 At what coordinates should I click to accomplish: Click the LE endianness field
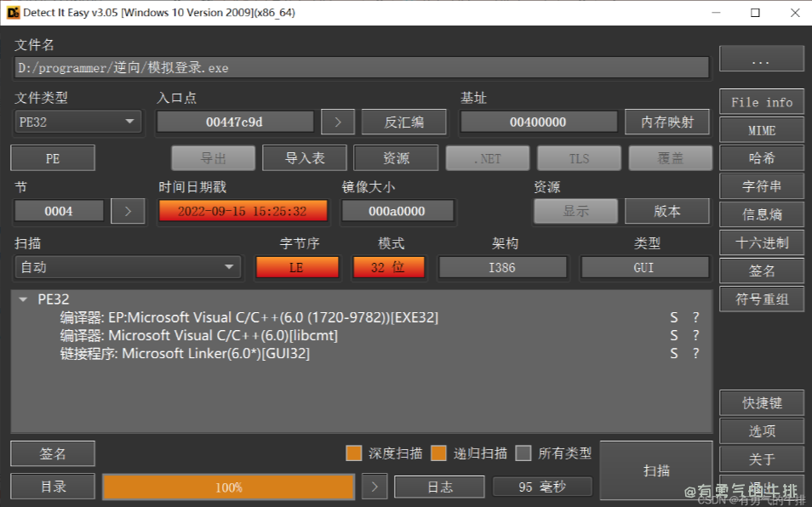tap(297, 267)
